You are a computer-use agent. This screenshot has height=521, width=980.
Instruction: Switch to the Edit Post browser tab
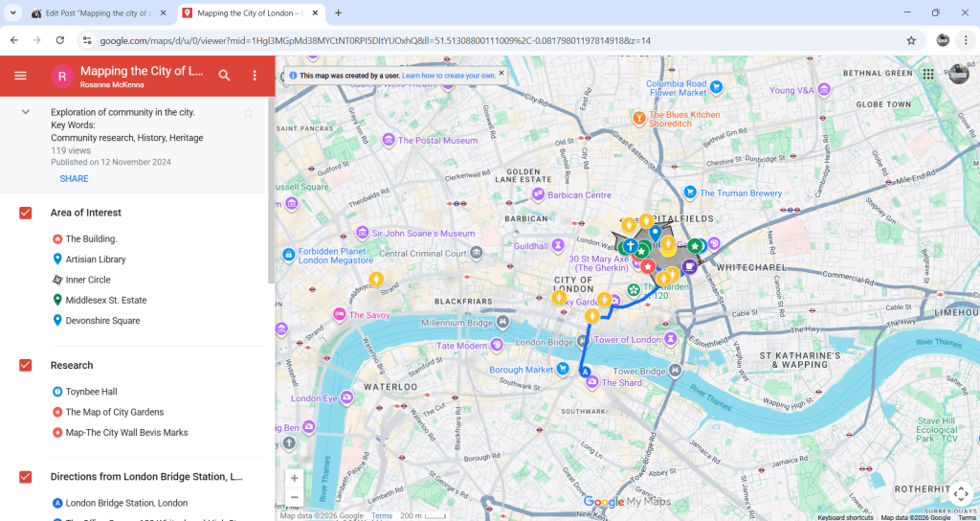click(94, 13)
